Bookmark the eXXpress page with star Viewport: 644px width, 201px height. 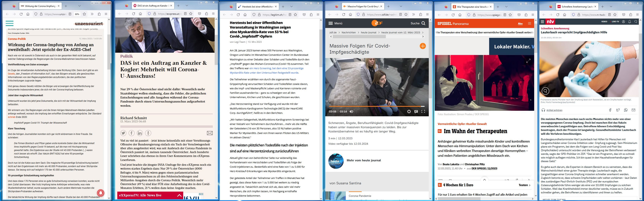click(191, 14)
